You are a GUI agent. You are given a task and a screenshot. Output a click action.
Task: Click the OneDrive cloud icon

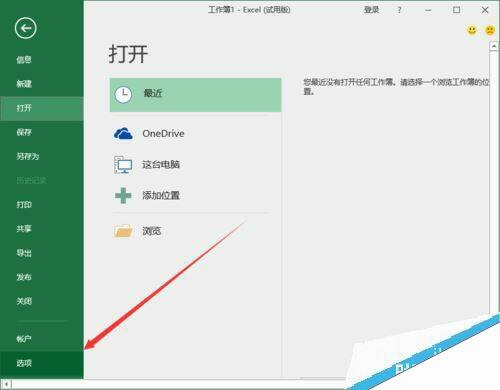click(x=123, y=134)
